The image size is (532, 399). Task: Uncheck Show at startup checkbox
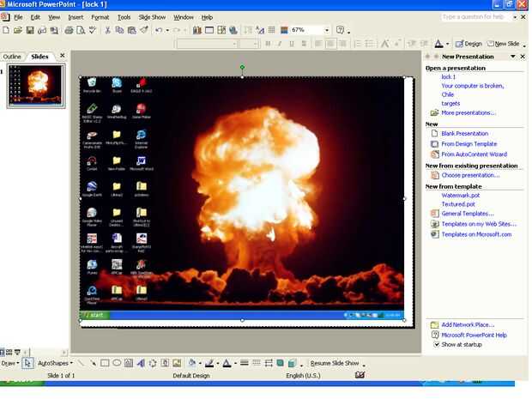coord(437,344)
